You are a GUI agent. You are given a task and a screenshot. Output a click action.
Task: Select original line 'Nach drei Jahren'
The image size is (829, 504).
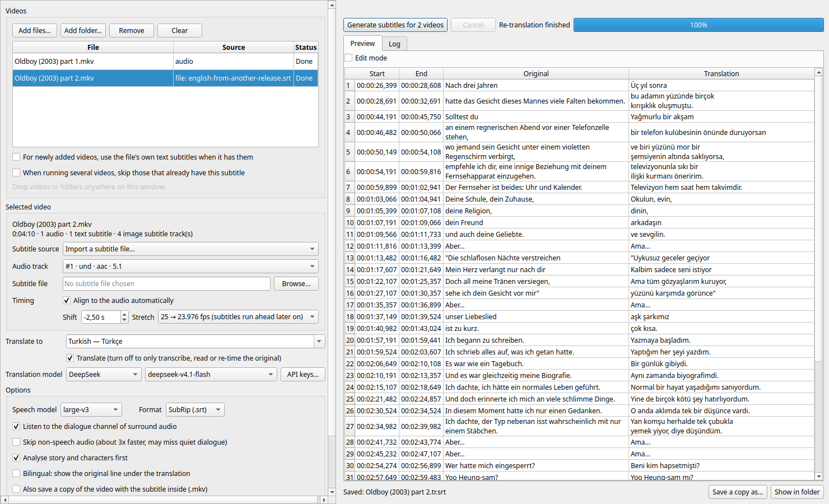[x=536, y=86]
